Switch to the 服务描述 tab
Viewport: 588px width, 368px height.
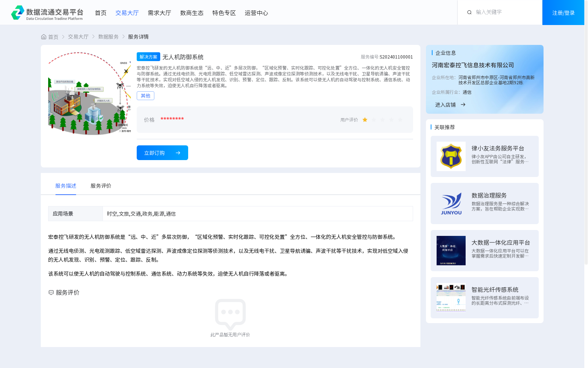pyautogui.click(x=66, y=186)
